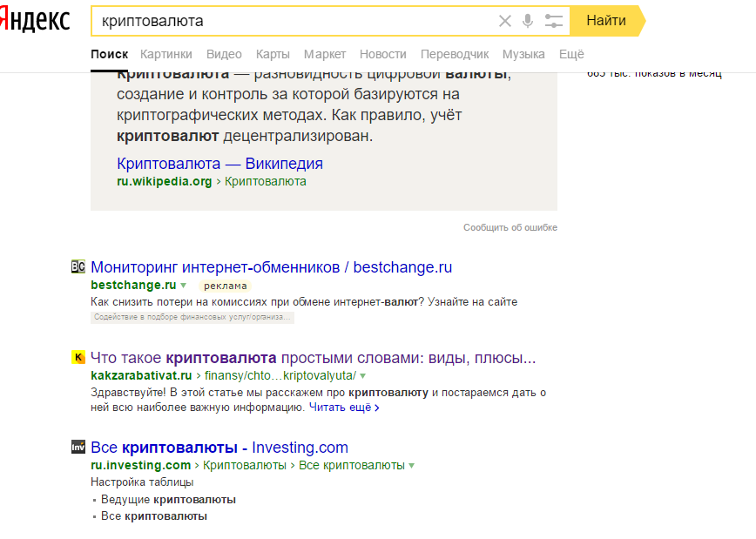Open the Карты tab
Viewport: 756px width, 539px height.
(x=273, y=54)
